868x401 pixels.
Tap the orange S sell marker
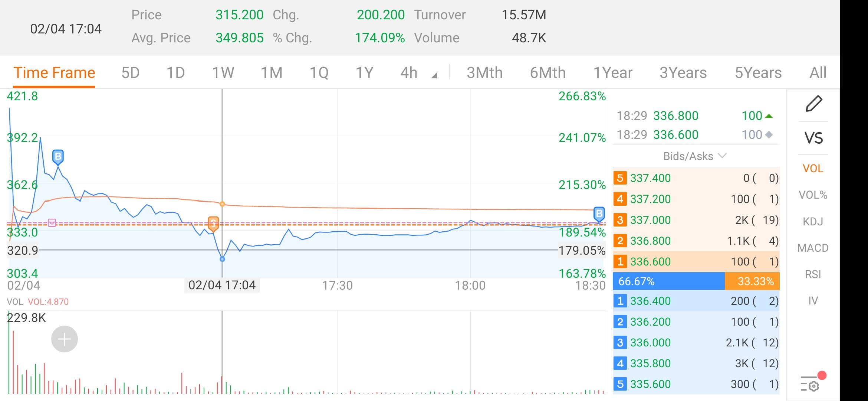click(213, 224)
